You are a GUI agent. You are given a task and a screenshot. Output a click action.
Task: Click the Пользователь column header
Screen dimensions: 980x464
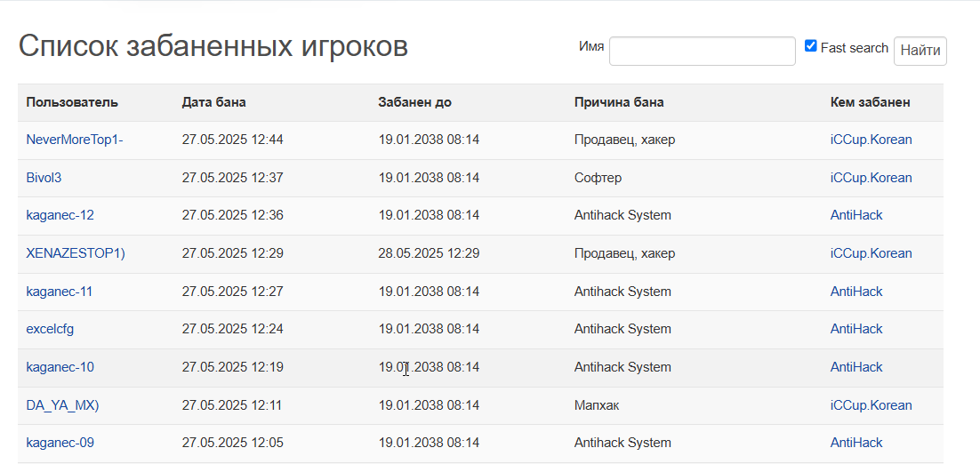click(72, 102)
